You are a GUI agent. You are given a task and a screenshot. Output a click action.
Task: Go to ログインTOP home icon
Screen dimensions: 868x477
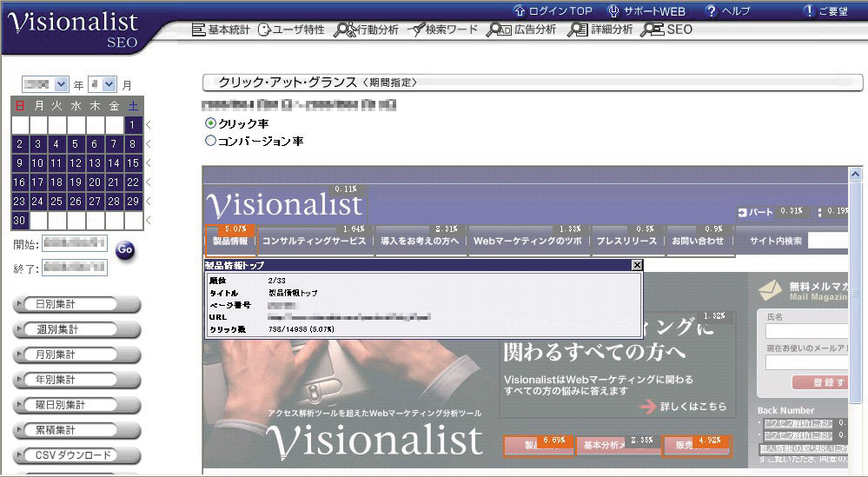pyautogui.click(x=520, y=10)
